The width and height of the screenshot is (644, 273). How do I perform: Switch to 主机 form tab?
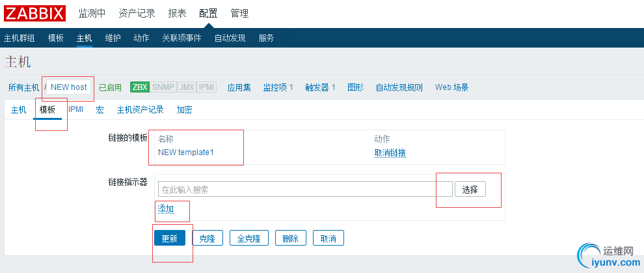point(18,109)
